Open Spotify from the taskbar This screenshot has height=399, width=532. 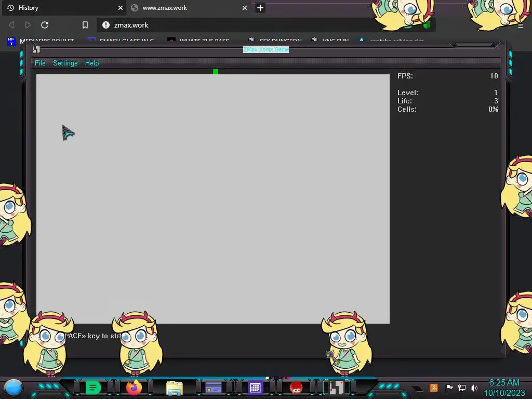tap(93, 388)
